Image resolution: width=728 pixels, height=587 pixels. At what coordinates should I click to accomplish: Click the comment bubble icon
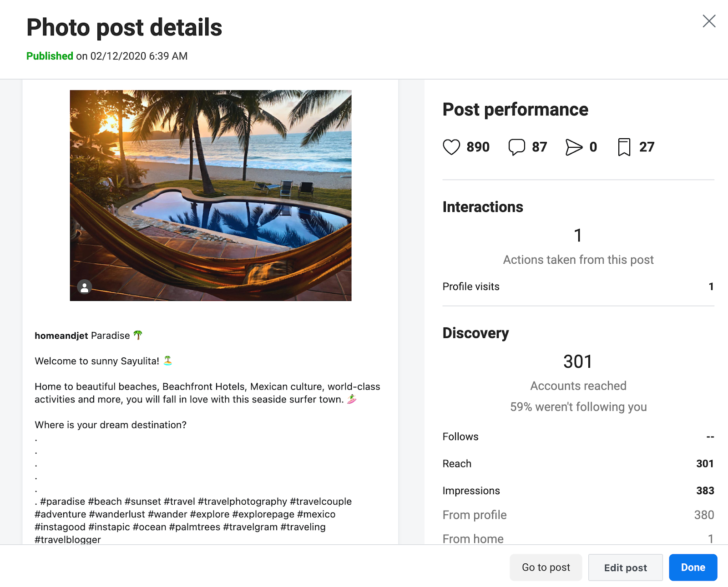[516, 147]
